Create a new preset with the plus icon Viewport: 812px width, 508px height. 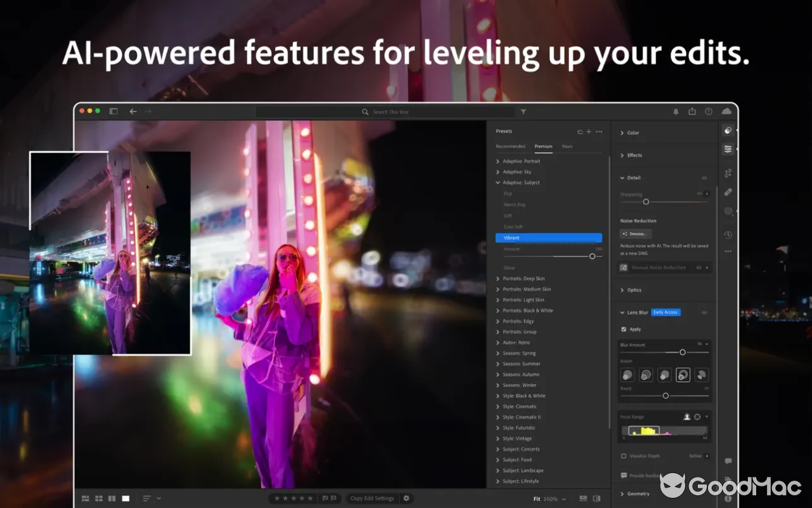coord(588,131)
